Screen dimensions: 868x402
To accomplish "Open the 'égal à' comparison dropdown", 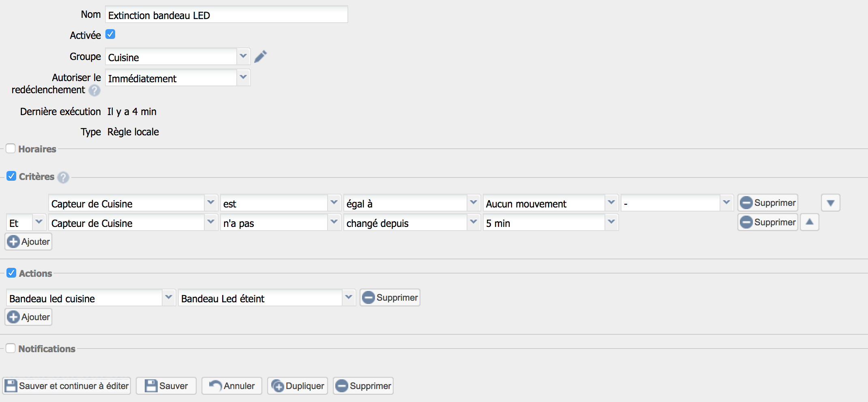I will tap(412, 203).
